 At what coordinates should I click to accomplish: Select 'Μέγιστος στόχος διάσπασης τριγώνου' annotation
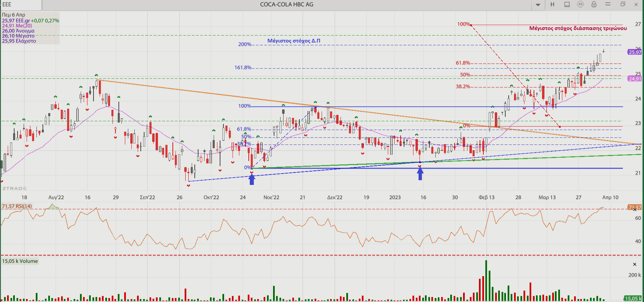(x=578, y=28)
